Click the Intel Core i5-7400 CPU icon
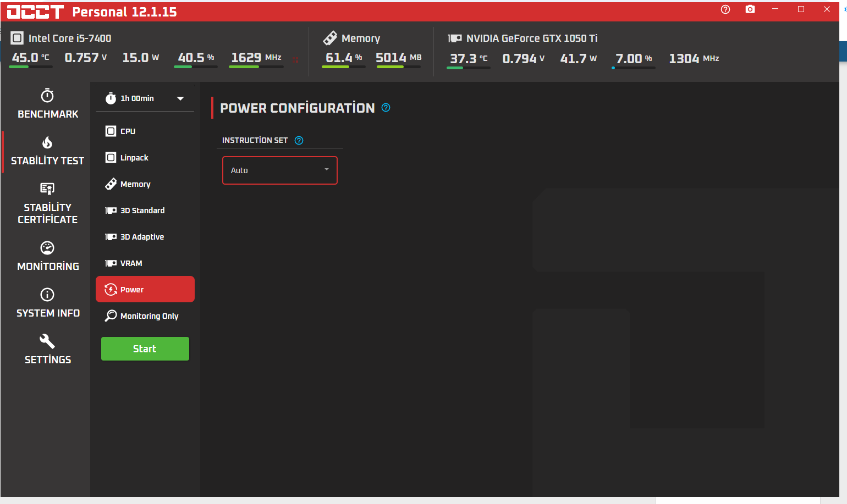The width and height of the screenshot is (847, 504). coord(17,38)
